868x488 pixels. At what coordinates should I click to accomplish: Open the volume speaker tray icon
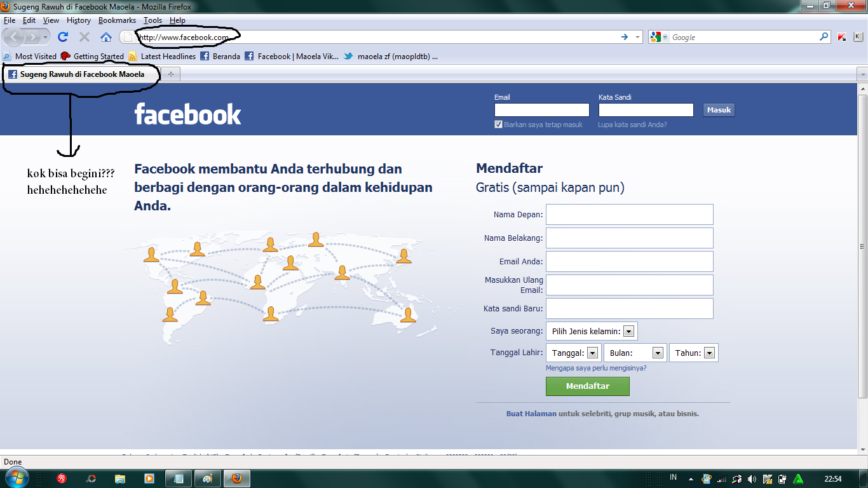pyautogui.click(x=752, y=478)
